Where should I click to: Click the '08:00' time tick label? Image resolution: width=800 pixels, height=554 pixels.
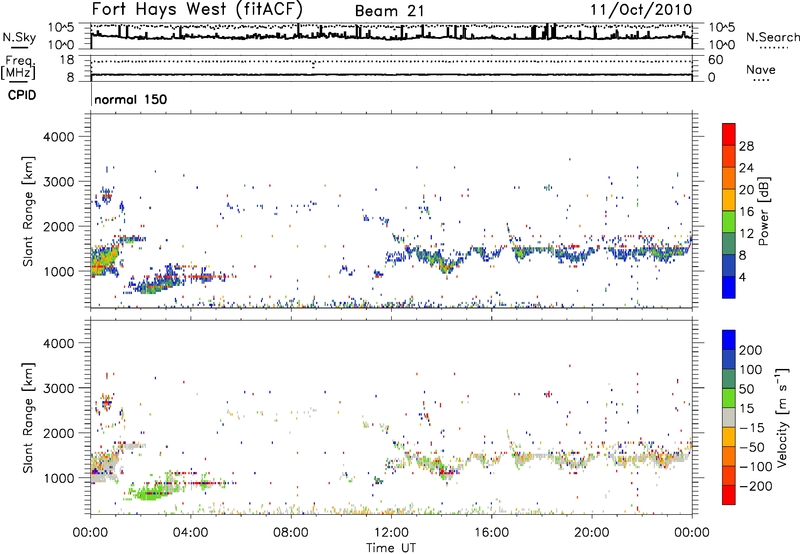click(x=291, y=533)
